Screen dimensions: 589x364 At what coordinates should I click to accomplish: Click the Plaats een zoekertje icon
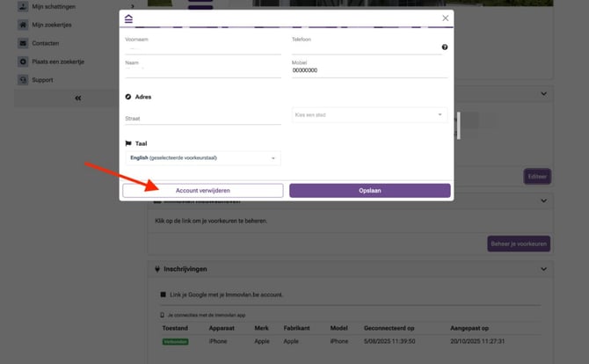tap(23, 62)
